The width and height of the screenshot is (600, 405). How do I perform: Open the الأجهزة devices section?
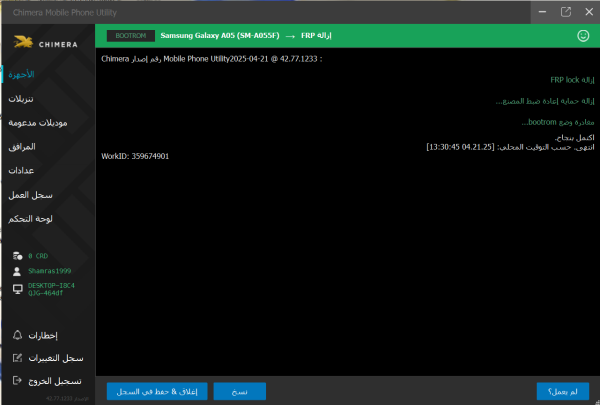point(21,74)
